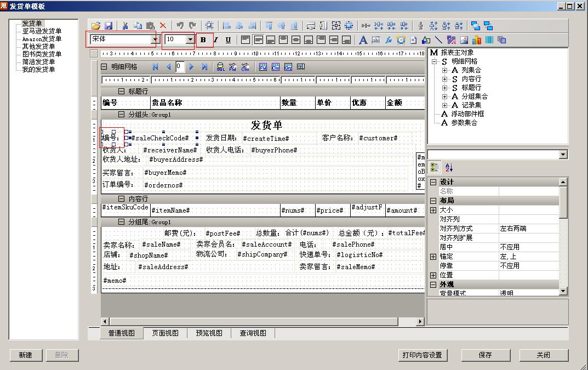Expand the 分组集合 tree node
Image resolution: width=588 pixels, height=370 pixels.
coord(444,96)
